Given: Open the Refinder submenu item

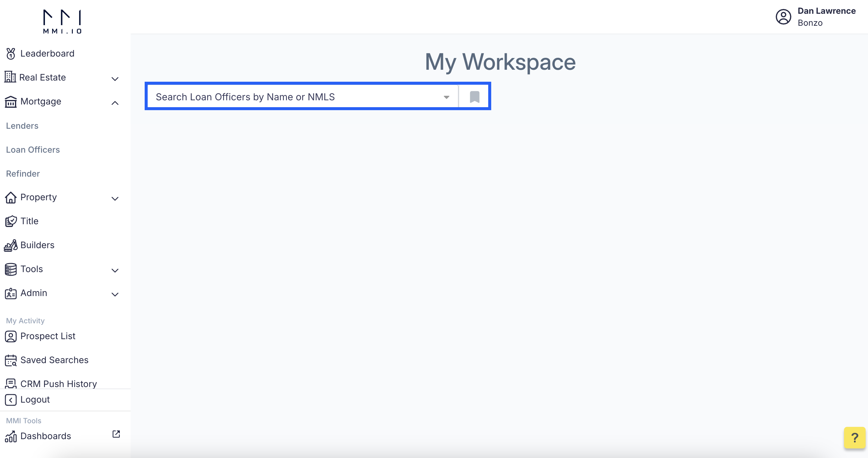Looking at the screenshot, I should pos(23,173).
